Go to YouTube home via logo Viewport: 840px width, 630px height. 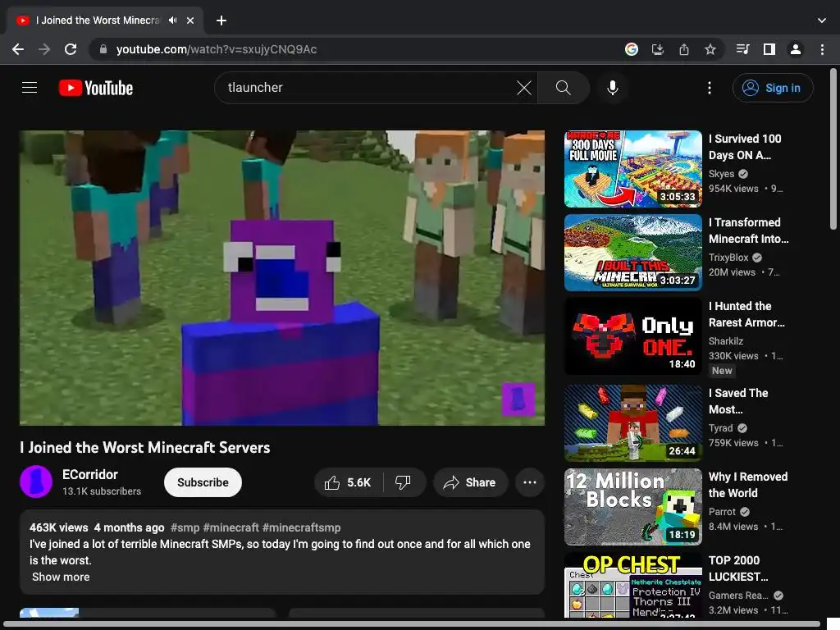point(96,88)
